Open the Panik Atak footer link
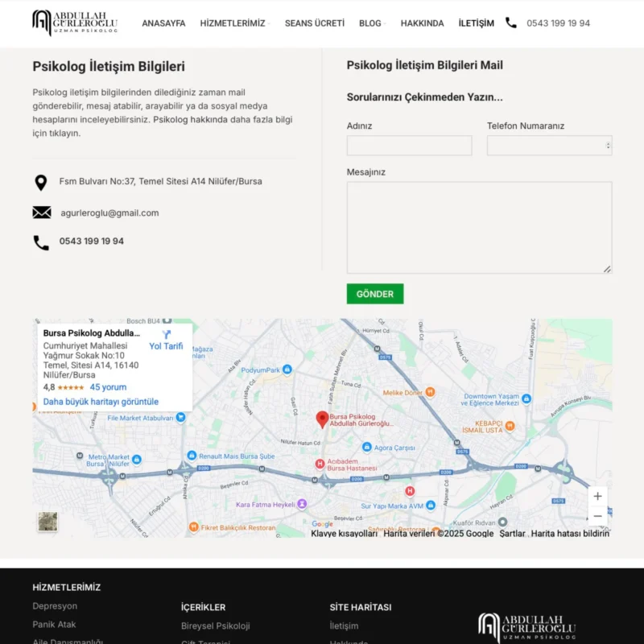Viewport: 644px width, 644px height. pos(54,625)
